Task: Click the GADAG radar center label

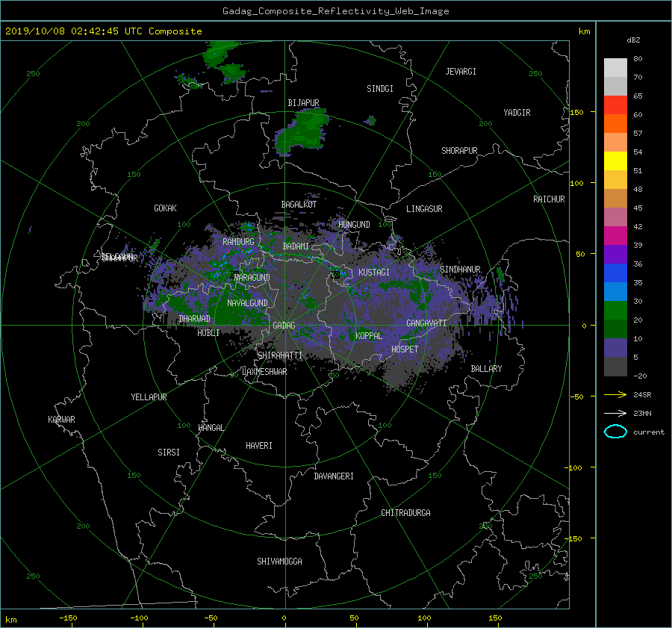Action: click(x=284, y=326)
